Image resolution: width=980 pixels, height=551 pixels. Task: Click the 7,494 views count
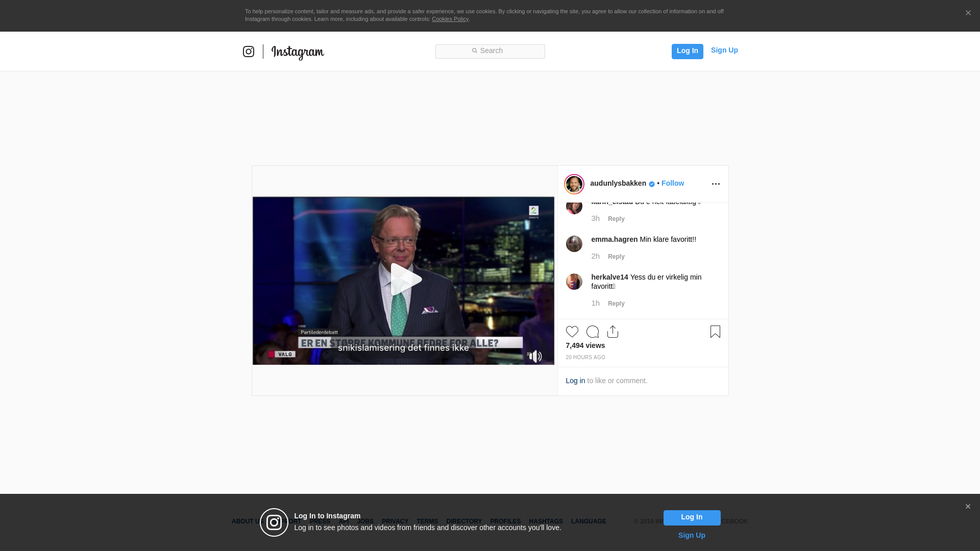coord(585,345)
